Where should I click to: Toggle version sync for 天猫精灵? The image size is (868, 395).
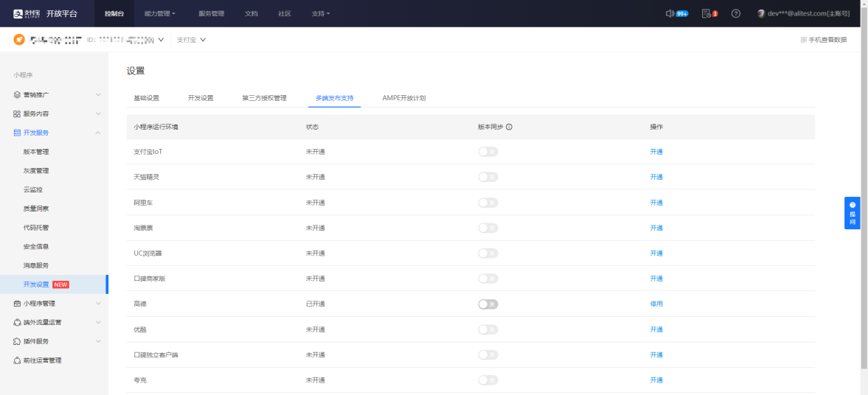click(x=488, y=177)
